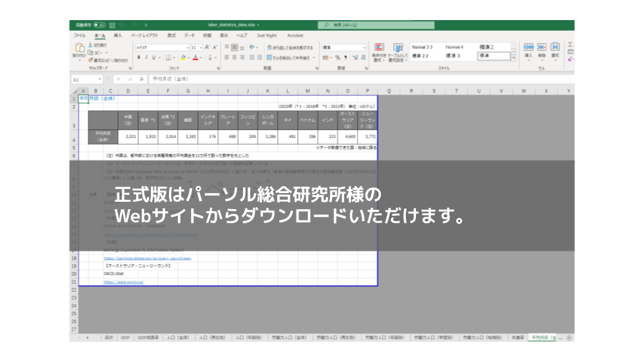Click the Paste clipboard icon
Image resolution: width=644 pixels, height=362 pixels.
point(78,50)
